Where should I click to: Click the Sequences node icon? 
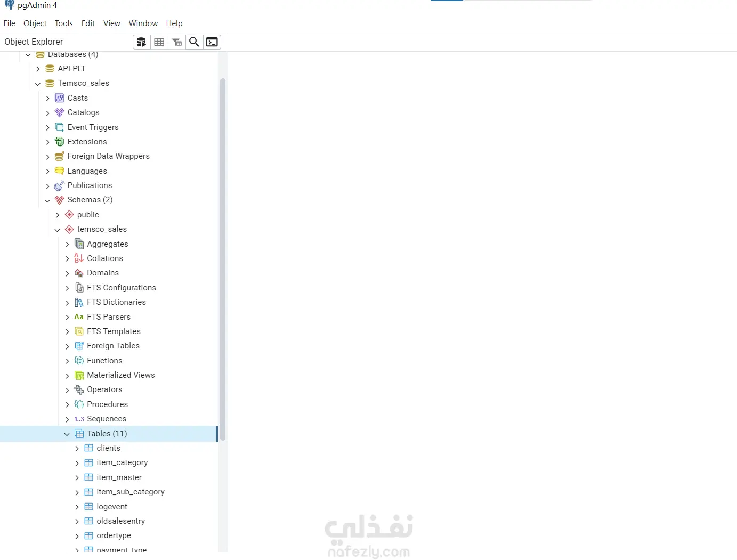tap(79, 419)
